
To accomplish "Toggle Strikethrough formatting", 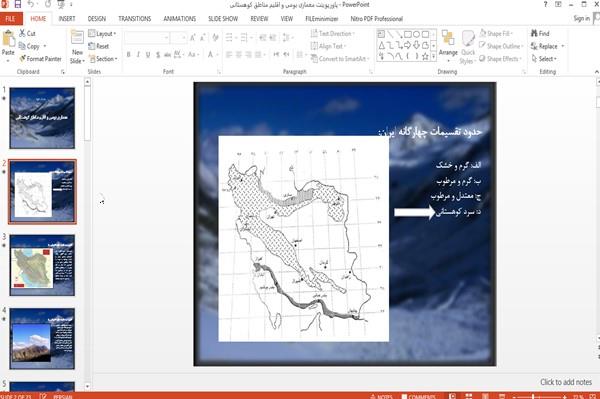I will click(167, 55).
